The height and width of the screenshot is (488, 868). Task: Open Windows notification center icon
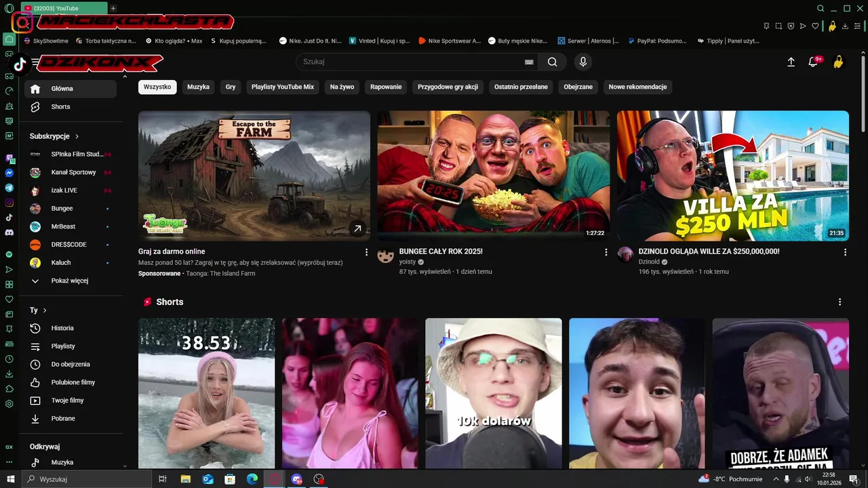tap(854, 479)
